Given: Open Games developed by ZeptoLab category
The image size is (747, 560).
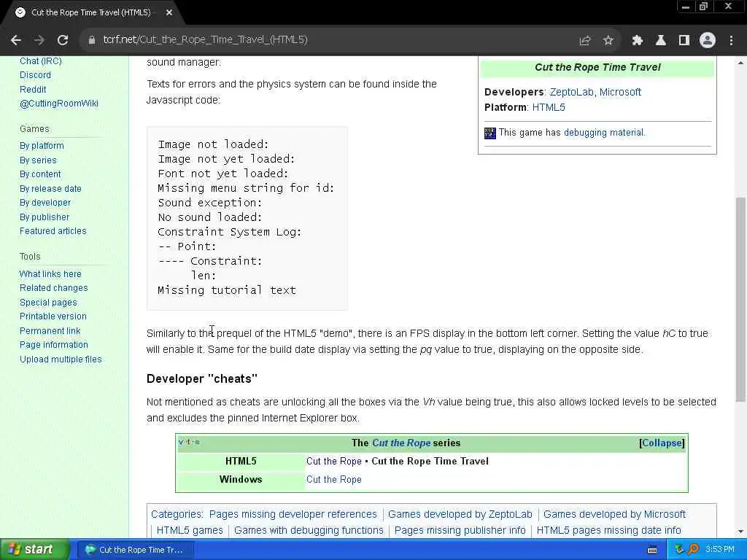Looking at the screenshot, I should [x=460, y=514].
